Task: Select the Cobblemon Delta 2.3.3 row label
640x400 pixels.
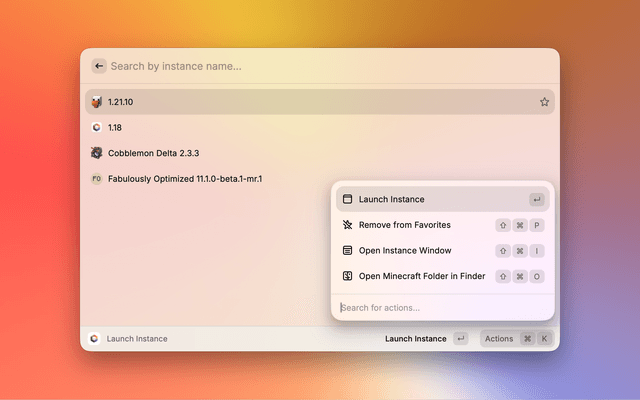Action: [x=153, y=153]
